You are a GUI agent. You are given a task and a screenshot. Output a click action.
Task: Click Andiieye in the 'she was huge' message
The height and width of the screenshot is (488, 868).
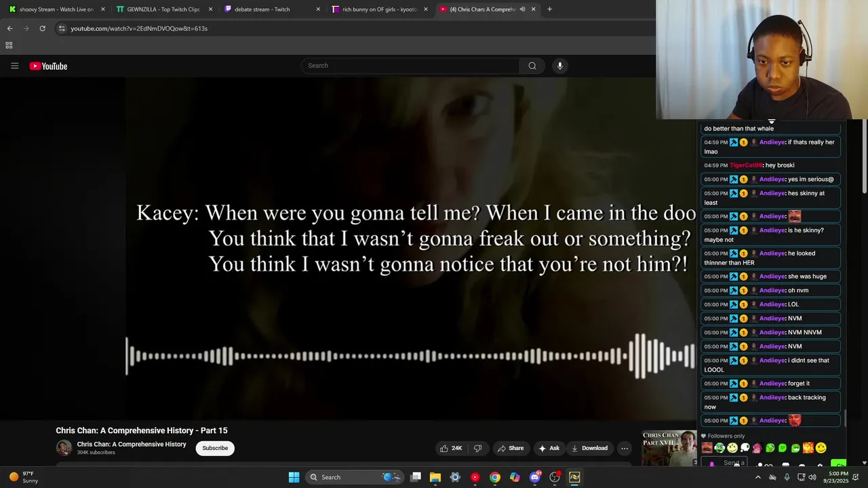click(x=772, y=277)
